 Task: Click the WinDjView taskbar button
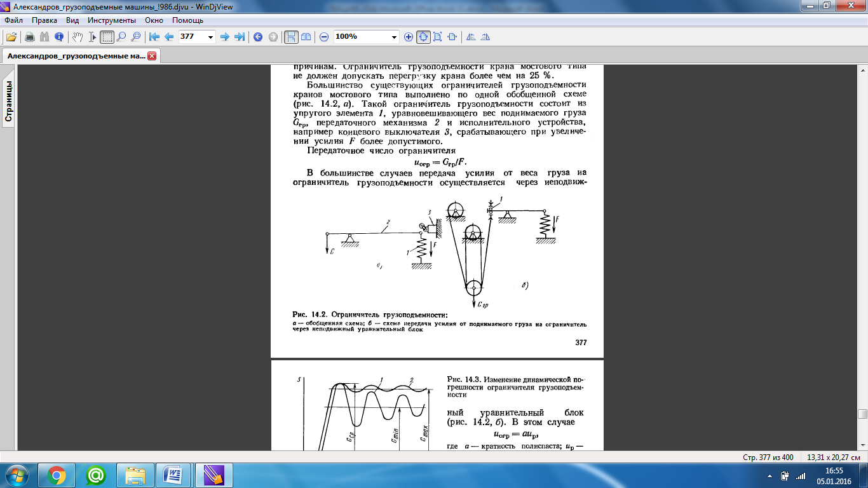tap(213, 475)
